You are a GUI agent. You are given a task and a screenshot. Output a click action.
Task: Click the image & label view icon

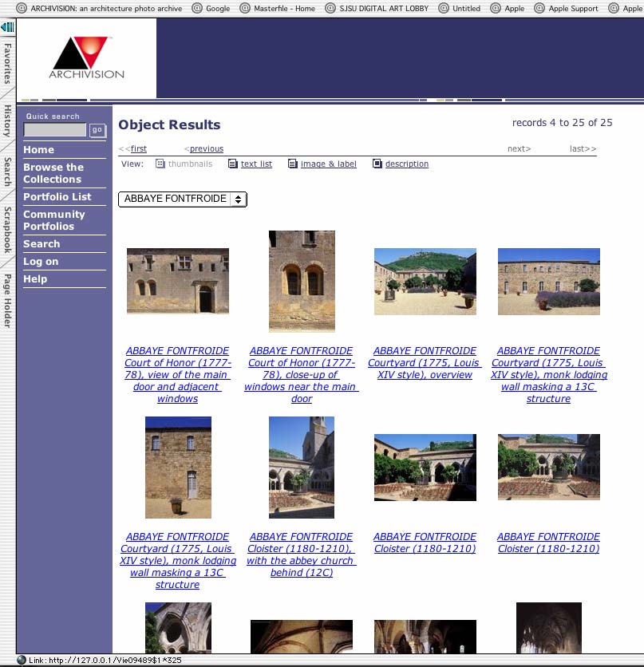(x=293, y=164)
